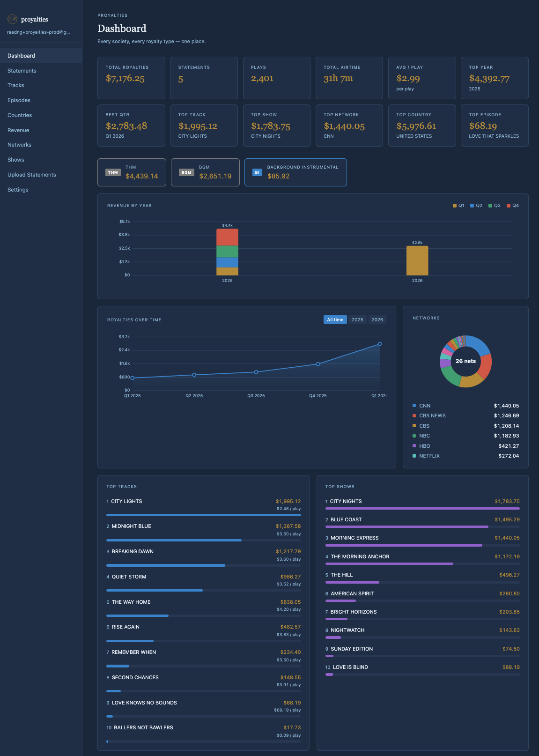Select the BGM royalty type card
The image size is (539, 756).
pyautogui.click(x=205, y=172)
